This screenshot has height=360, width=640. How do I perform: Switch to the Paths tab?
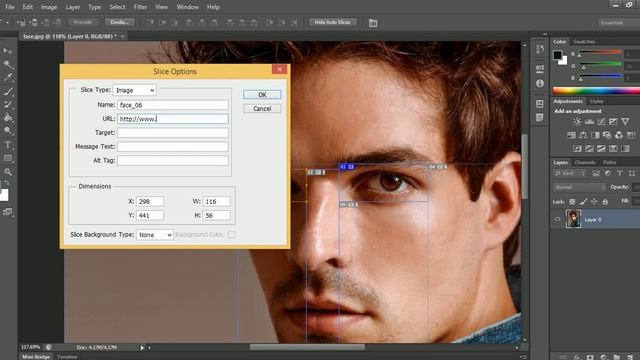click(609, 162)
